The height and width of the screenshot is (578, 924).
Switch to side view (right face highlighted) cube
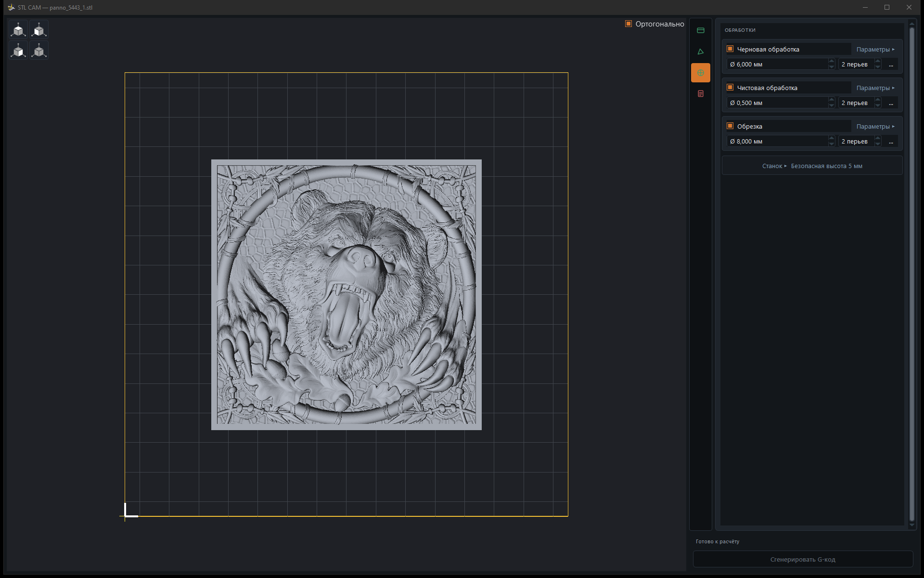pyautogui.click(x=18, y=51)
